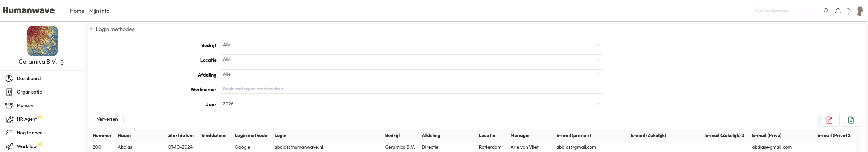Viewport: 868px width, 152px height.
Task: Export the list to Excel
Action: [x=851, y=120]
